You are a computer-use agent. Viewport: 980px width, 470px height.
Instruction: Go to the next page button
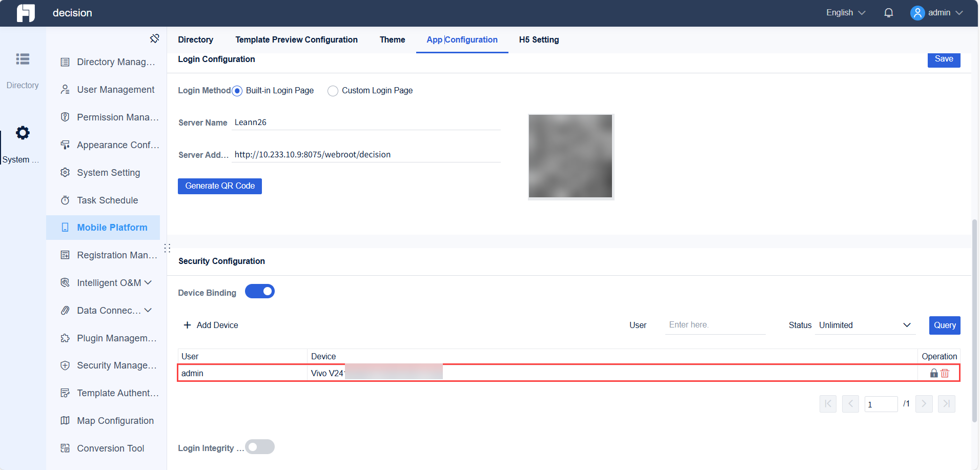click(924, 404)
